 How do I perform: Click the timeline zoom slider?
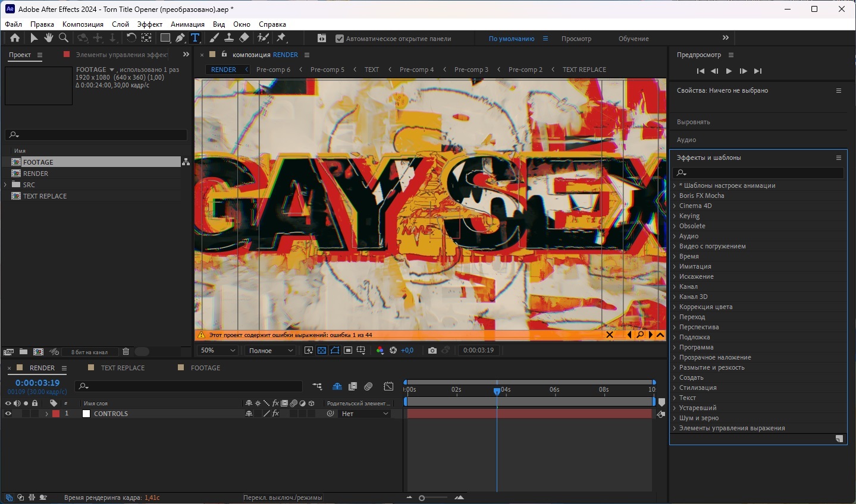click(x=422, y=498)
